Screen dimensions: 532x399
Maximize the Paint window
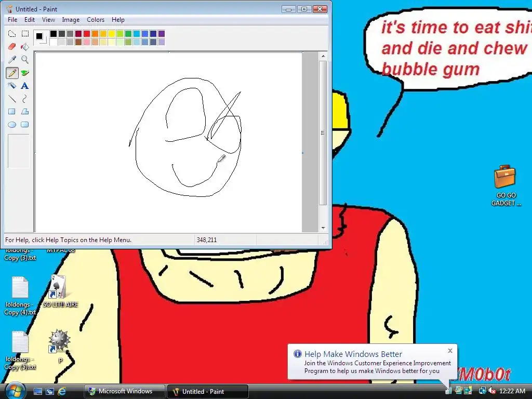point(304,9)
